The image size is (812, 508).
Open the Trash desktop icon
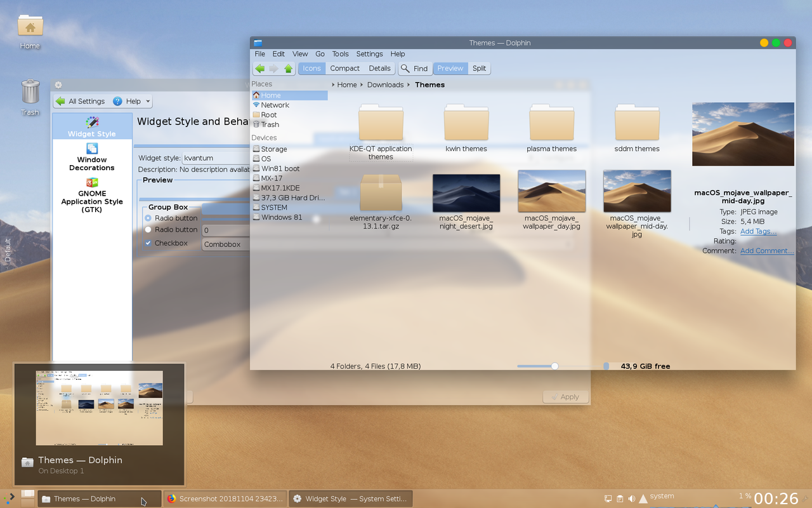pyautogui.click(x=30, y=97)
